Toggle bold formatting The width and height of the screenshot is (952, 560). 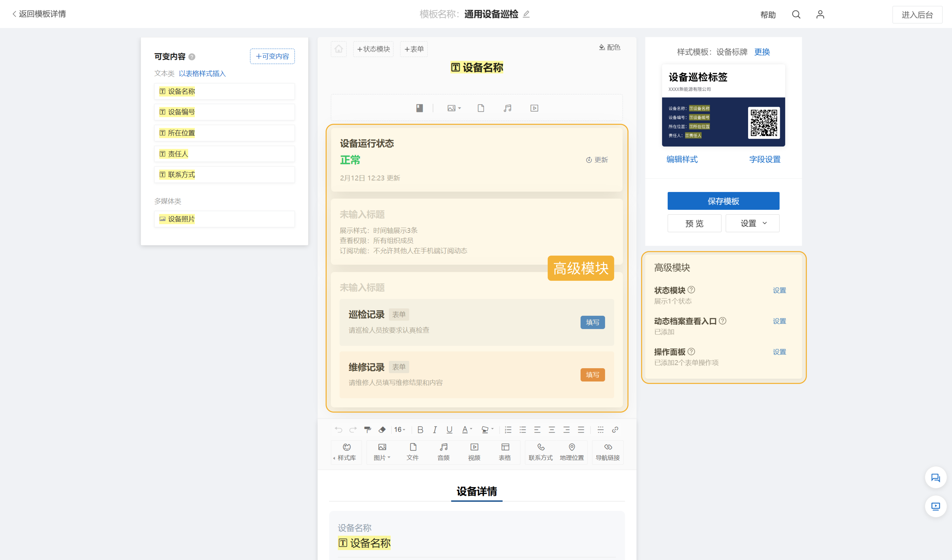420,429
